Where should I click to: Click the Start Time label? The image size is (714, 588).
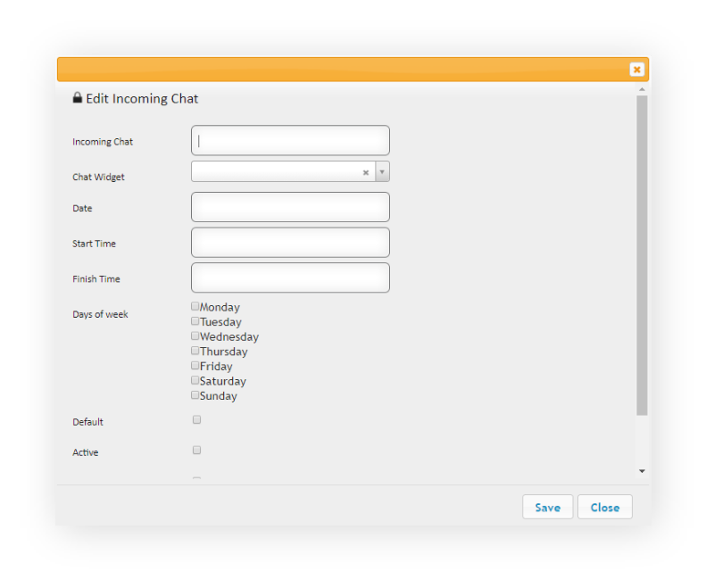click(94, 244)
